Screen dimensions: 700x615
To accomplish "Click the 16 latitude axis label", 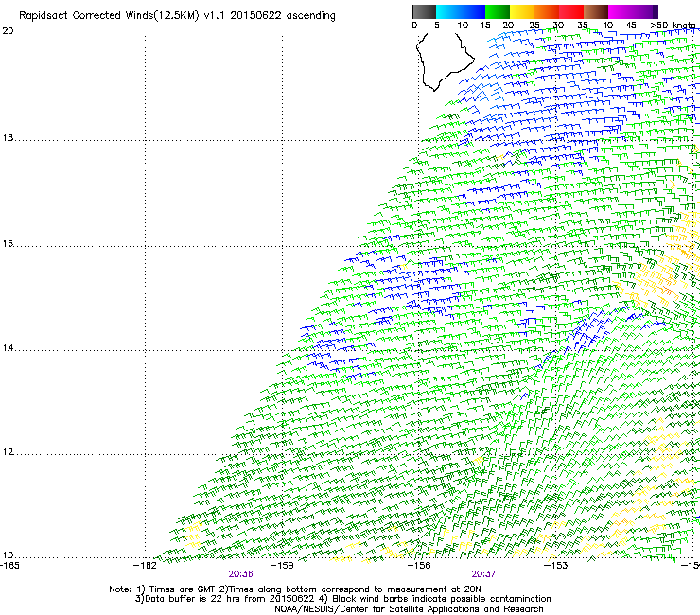I will (x=8, y=244).
